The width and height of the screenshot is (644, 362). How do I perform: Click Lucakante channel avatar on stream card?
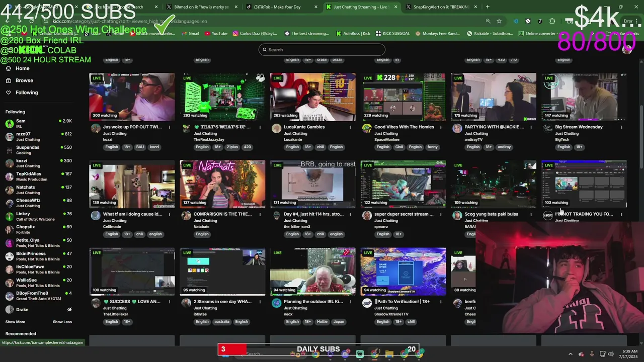coord(276,128)
